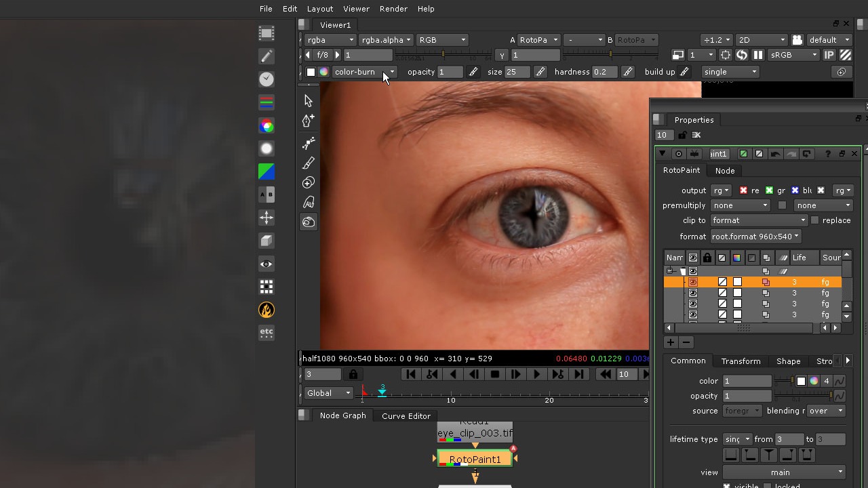Select the Add Points tool
This screenshot has height=488, width=868.
[x=309, y=121]
